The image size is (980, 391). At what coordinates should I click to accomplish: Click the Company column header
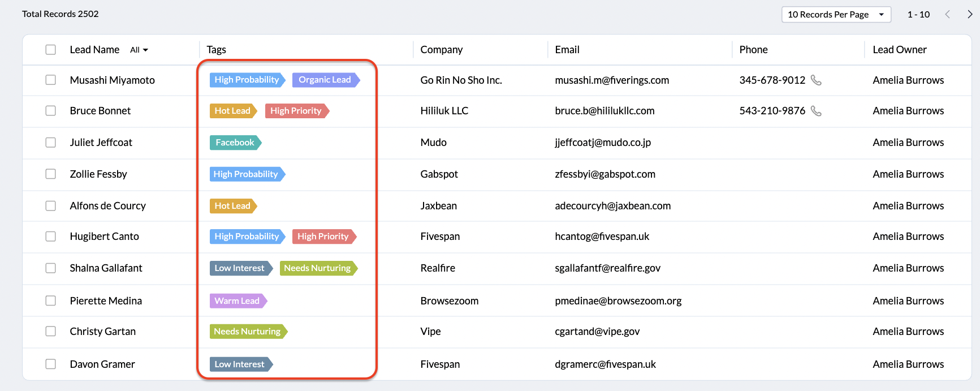[441, 50]
